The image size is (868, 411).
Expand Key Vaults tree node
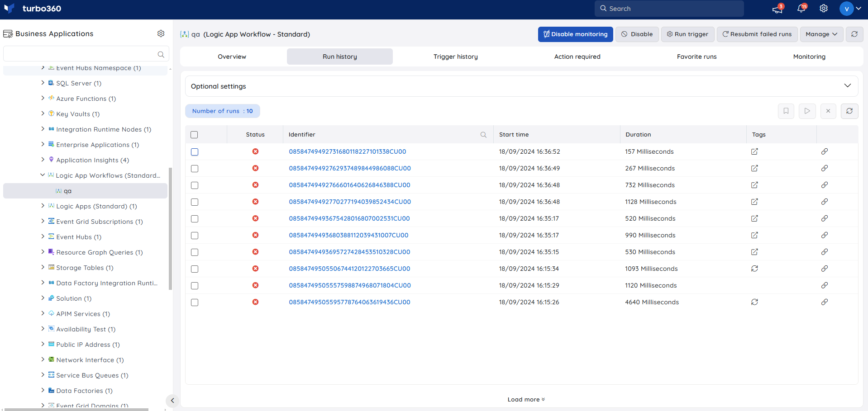[x=43, y=113]
